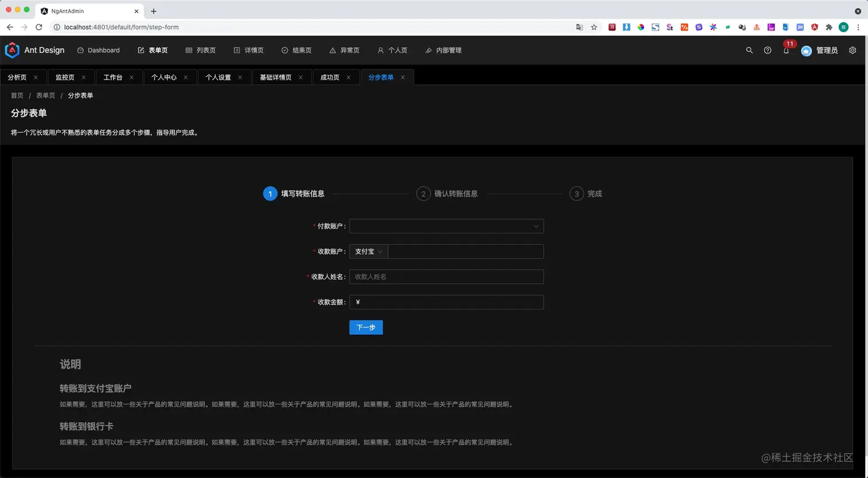This screenshot has width=868, height=478.
Task: Open the 表单页 menu
Action: [x=153, y=51]
